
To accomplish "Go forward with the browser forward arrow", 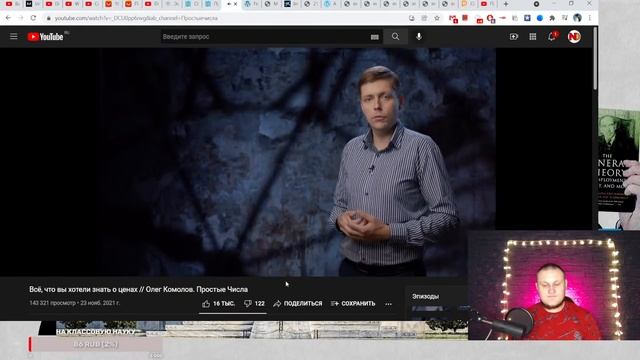I will (21, 18).
